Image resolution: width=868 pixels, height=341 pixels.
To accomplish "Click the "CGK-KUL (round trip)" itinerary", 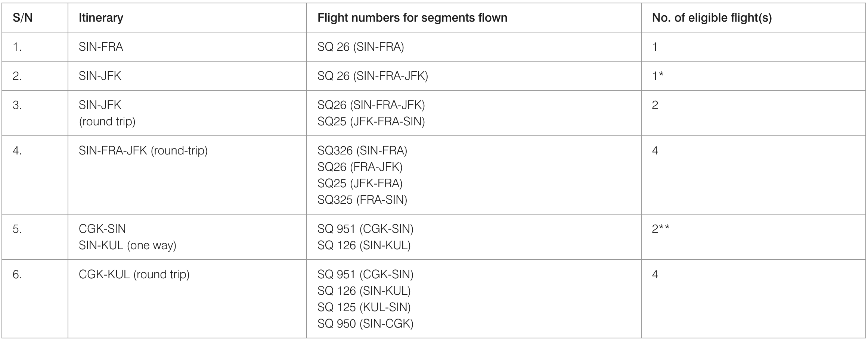I will (134, 275).
